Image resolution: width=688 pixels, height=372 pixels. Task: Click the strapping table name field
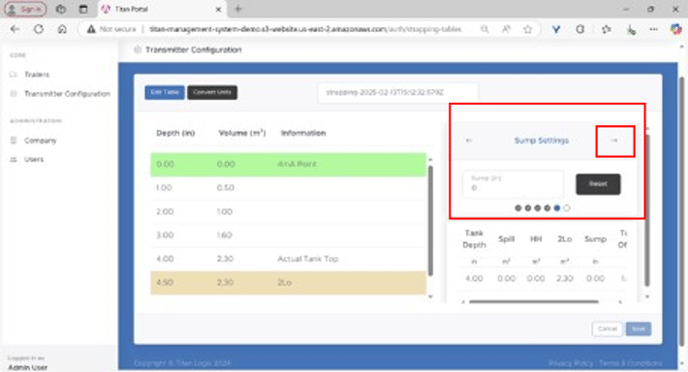398,93
